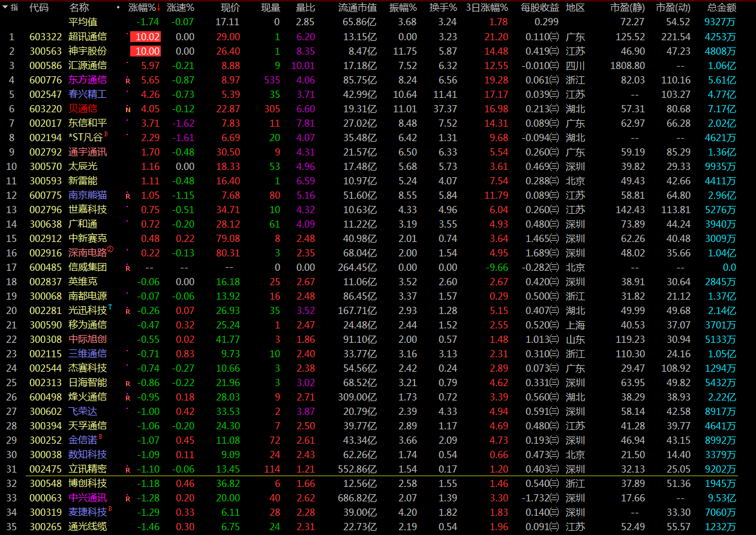Click the B superscript next to *ST凡谷
Image resolution: width=756 pixels, height=535 pixels.
106,135
